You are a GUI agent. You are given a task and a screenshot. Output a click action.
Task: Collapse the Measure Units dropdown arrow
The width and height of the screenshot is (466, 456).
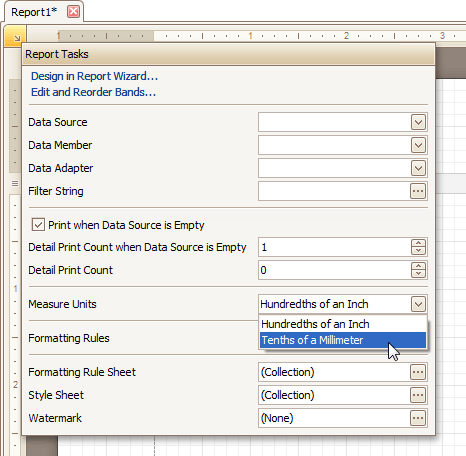[x=418, y=304]
